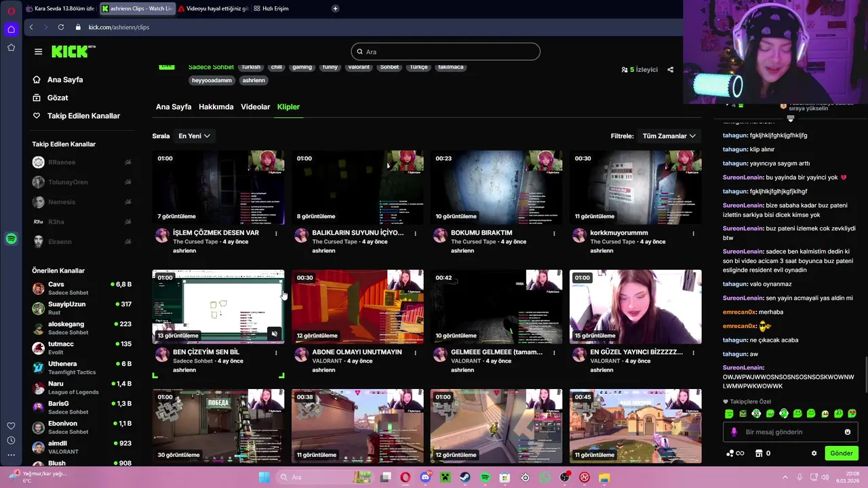Open recommended channel Cavs

pyautogui.click(x=81, y=288)
